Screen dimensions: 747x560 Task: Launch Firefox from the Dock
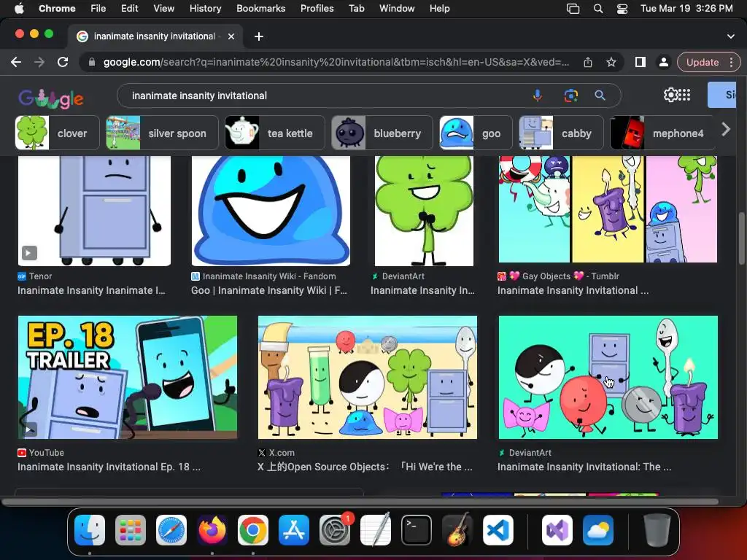point(212,530)
